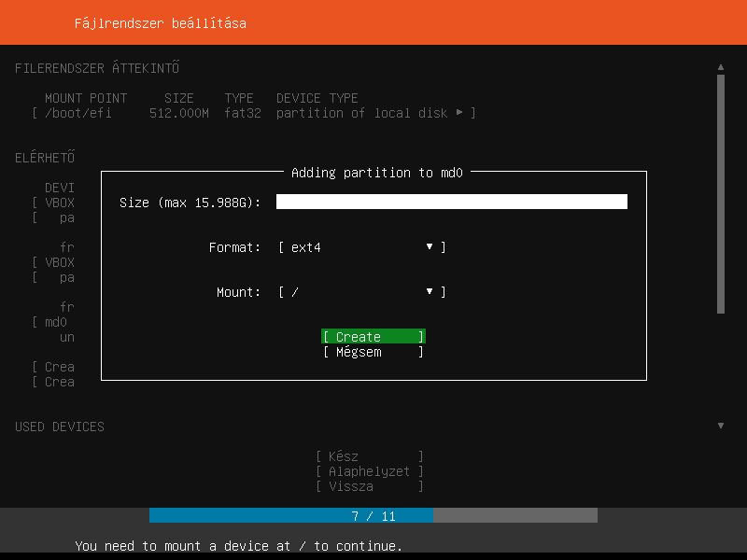Expand the Mount point dropdown
Viewport: 747px width, 560px height.
pyautogui.click(x=361, y=292)
